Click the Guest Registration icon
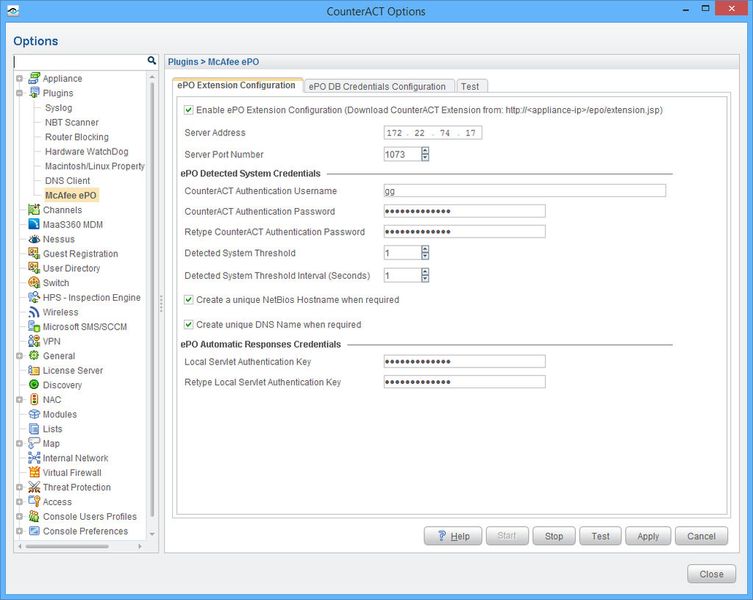Screen dimensions: 753x600 click(x=34, y=253)
